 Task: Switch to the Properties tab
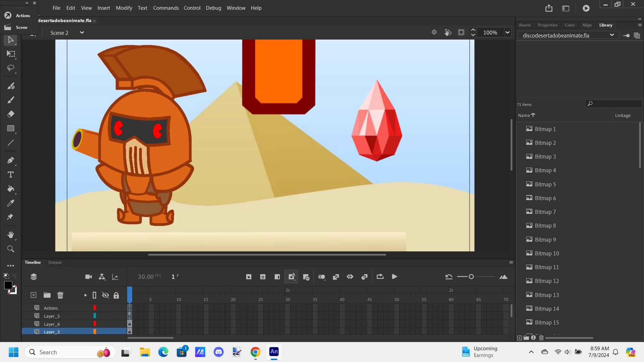click(x=547, y=25)
